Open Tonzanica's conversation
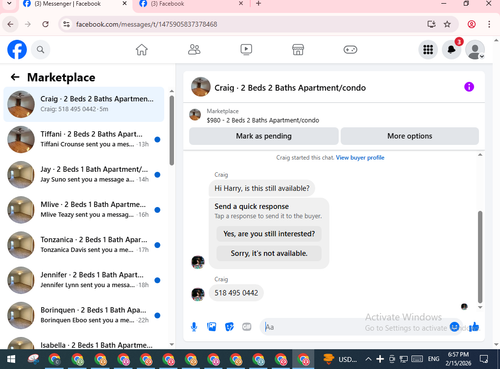Screen dimensions: 500x369 click(x=84, y=245)
